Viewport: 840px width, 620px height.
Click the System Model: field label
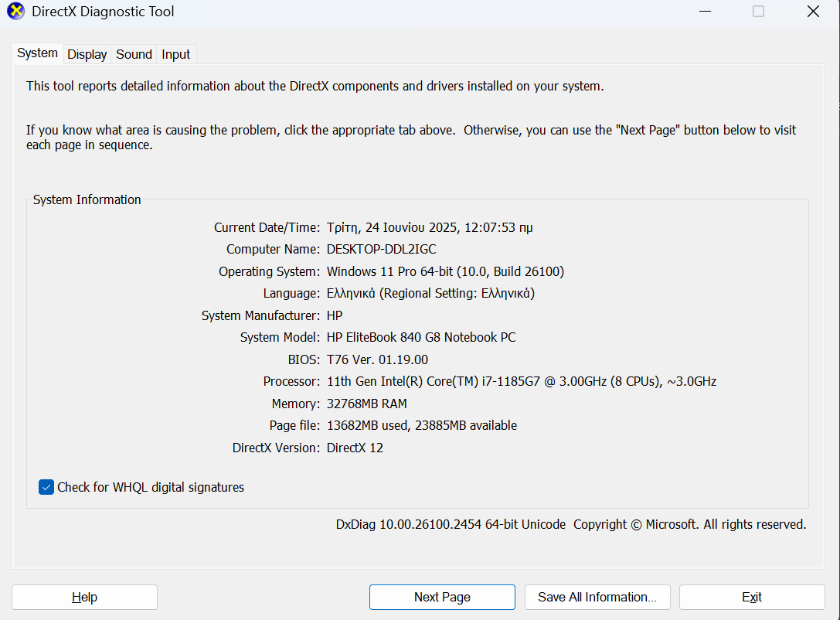tap(280, 338)
